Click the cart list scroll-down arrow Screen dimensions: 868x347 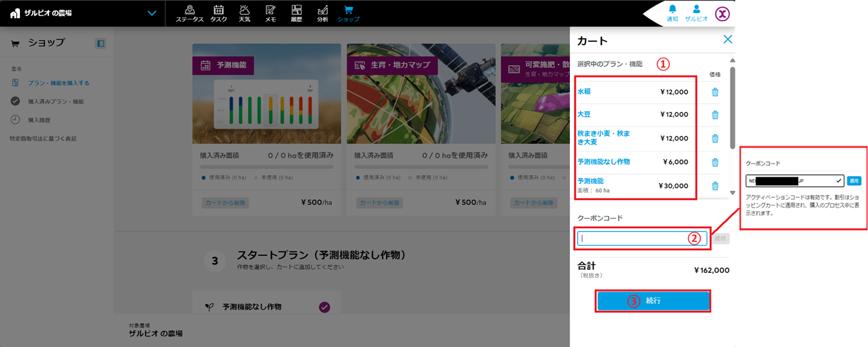click(732, 192)
